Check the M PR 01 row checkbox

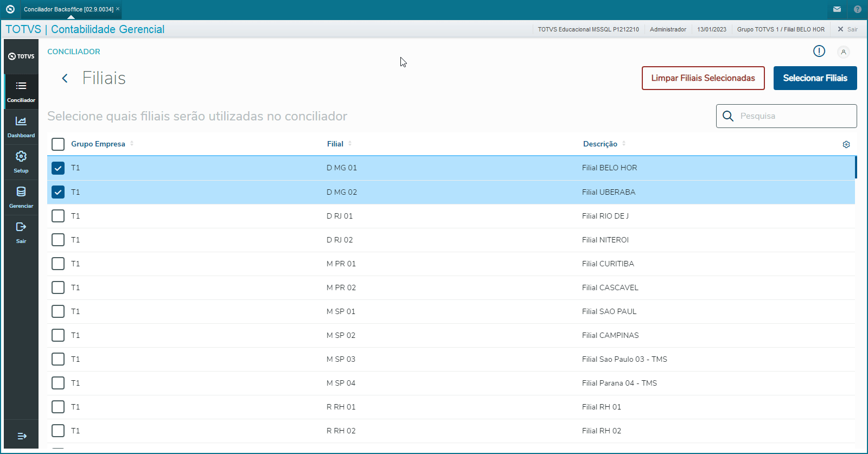(x=58, y=264)
